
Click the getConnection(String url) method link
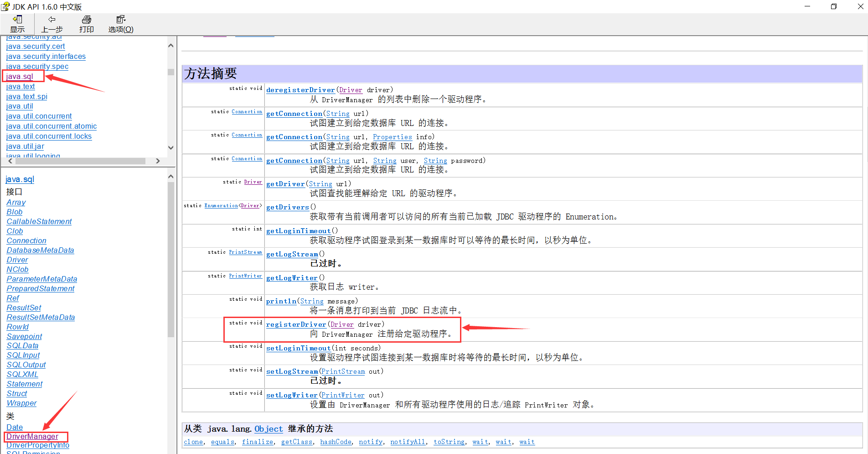pos(294,113)
